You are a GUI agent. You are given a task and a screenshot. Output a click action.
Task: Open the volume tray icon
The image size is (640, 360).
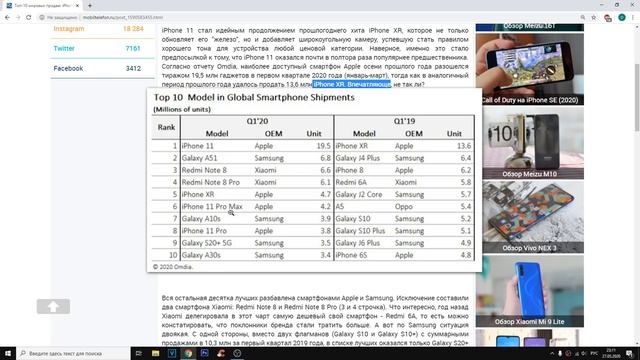[x=584, y=353]
